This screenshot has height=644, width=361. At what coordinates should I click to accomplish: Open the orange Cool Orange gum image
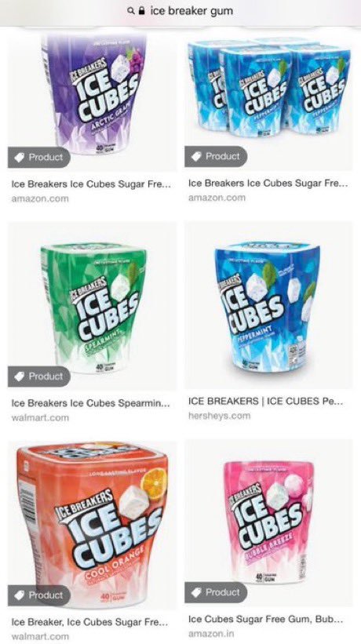[93, 526]
